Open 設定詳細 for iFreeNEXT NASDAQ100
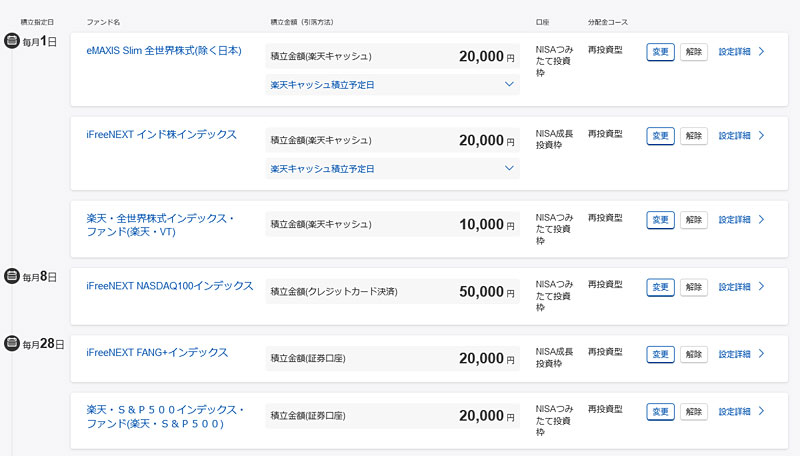The width and height of the screenshot is (800, 456). pyautogui.click(x=741, y=287)
